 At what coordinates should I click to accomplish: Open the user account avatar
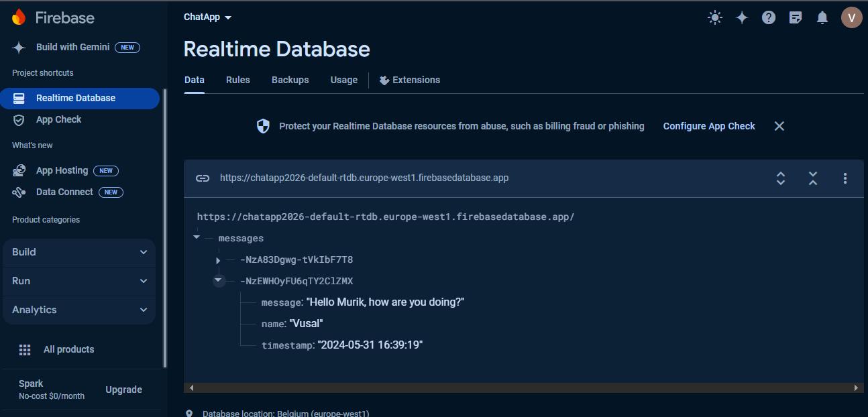pyautogui.click(x=851, y=18)
